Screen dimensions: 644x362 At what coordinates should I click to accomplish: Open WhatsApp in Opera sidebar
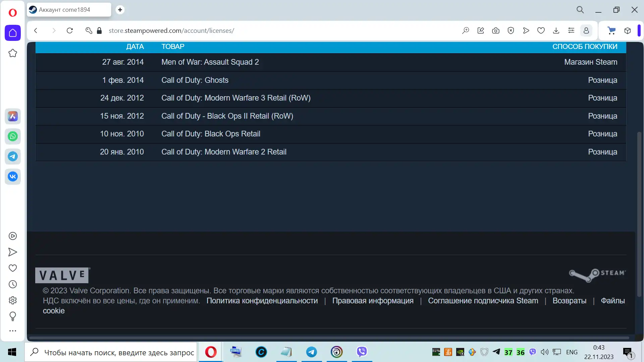click(x=13, y=136)
